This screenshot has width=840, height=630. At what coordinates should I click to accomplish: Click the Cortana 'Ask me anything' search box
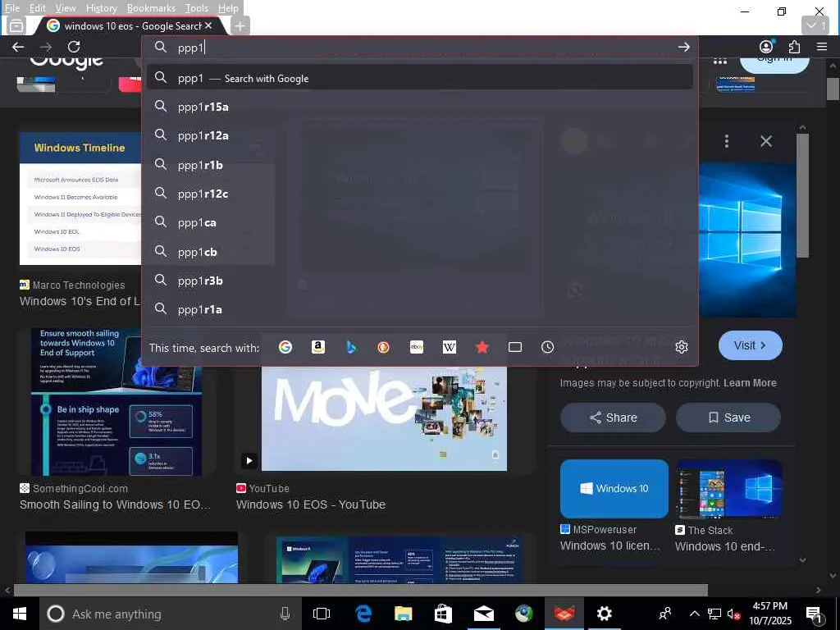171,614
